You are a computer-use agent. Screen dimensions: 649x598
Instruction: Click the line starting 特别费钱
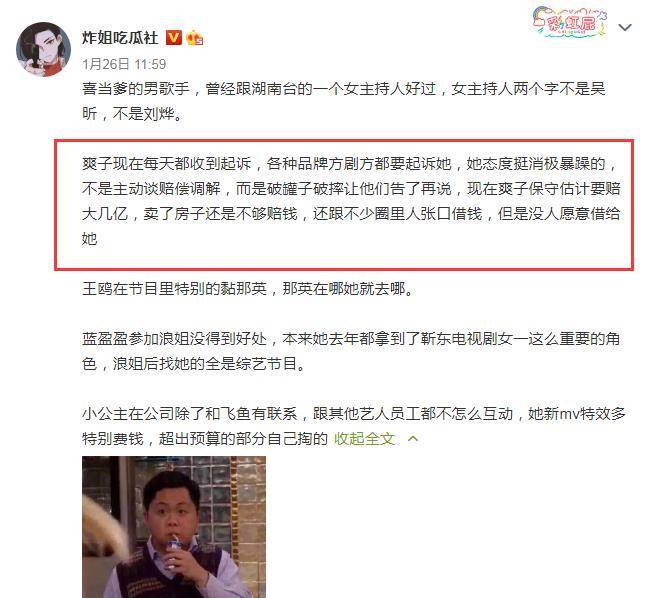pyautogui.click(x=205, y=439)
